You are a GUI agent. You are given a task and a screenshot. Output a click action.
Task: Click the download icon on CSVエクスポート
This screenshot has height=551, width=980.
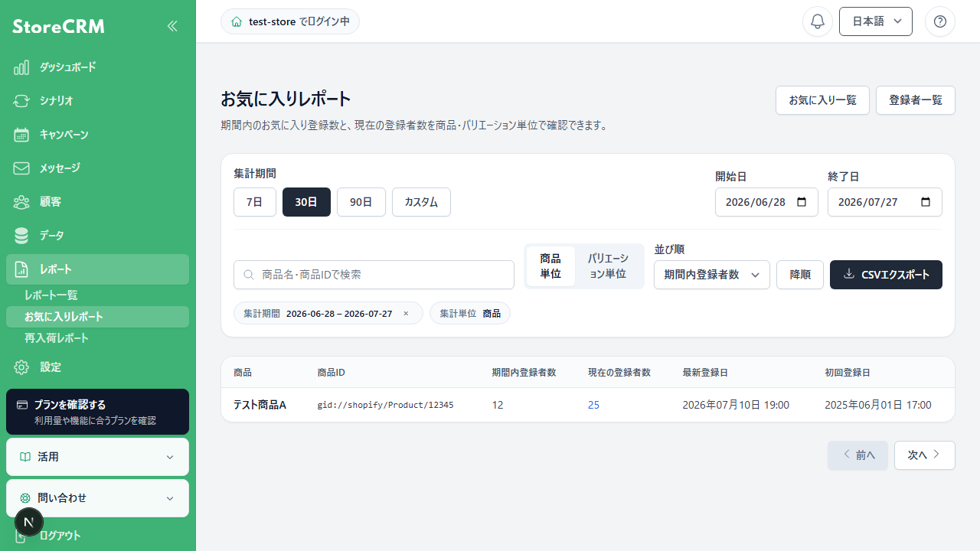click(848, 274)
